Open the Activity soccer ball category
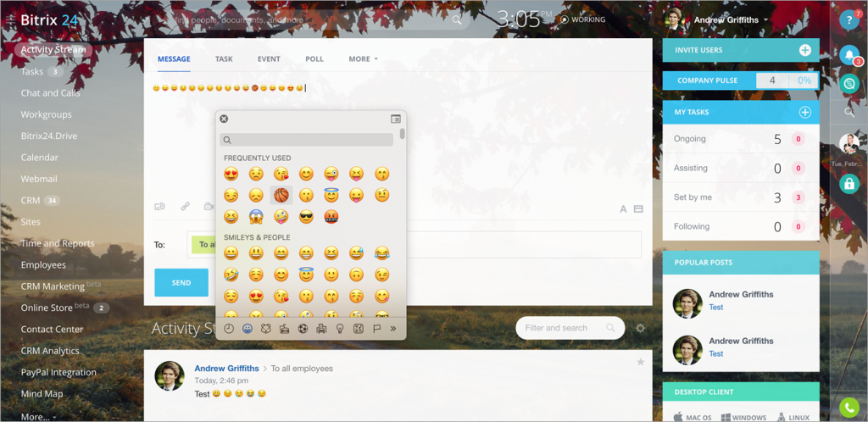Image resolution: width=868 pixels, height=422 pixels. click(303, 329)
